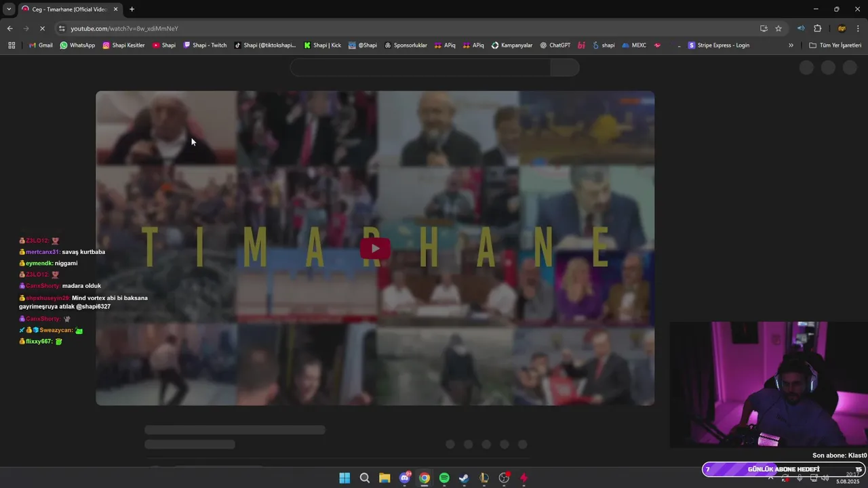Play the video with the red play button

coord(375,248)
